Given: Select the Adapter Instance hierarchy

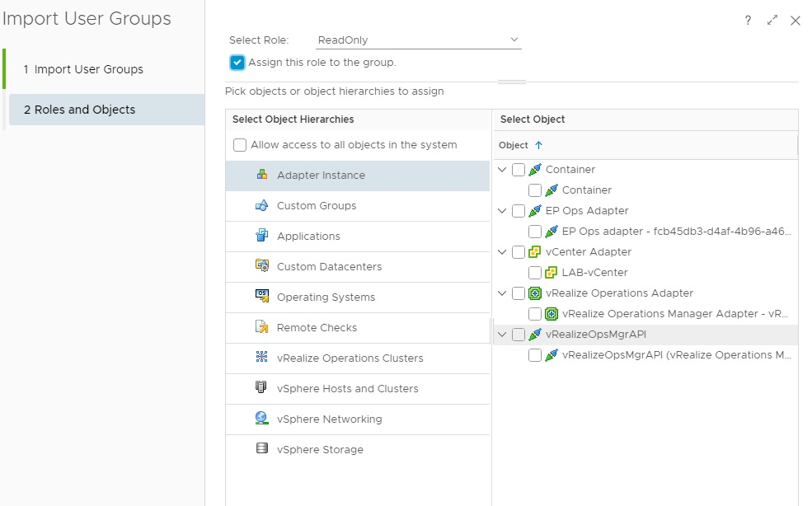Looking at the screenshot, I should pyautogui.click(x=357, y=176).
